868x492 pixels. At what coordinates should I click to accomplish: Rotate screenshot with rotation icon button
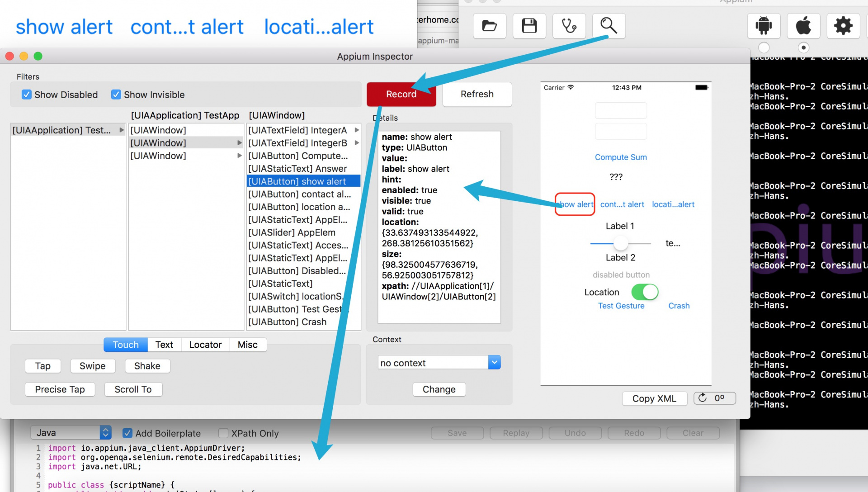point(715,398)
